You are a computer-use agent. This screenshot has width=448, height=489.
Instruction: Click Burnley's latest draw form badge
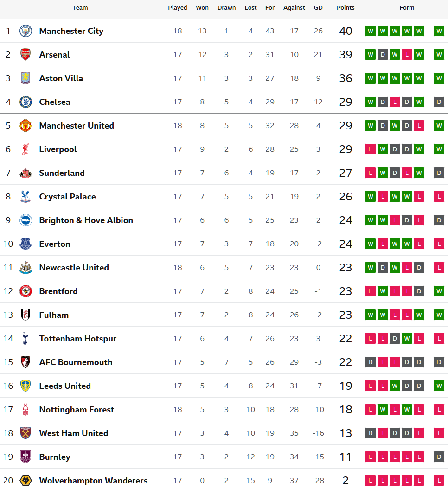pyautogui.click(x=439, y=457)
